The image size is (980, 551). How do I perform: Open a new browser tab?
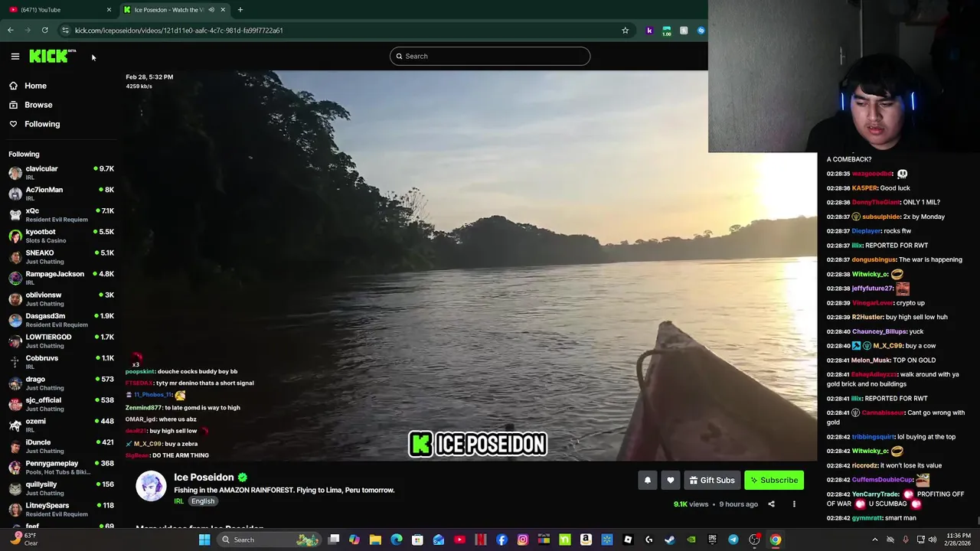pos(240,10)
